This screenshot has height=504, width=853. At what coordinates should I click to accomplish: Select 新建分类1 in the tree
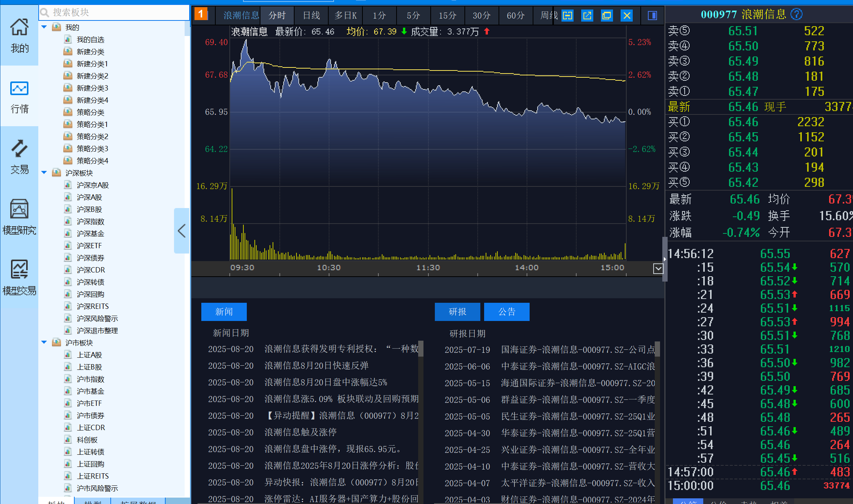[92, 64]
